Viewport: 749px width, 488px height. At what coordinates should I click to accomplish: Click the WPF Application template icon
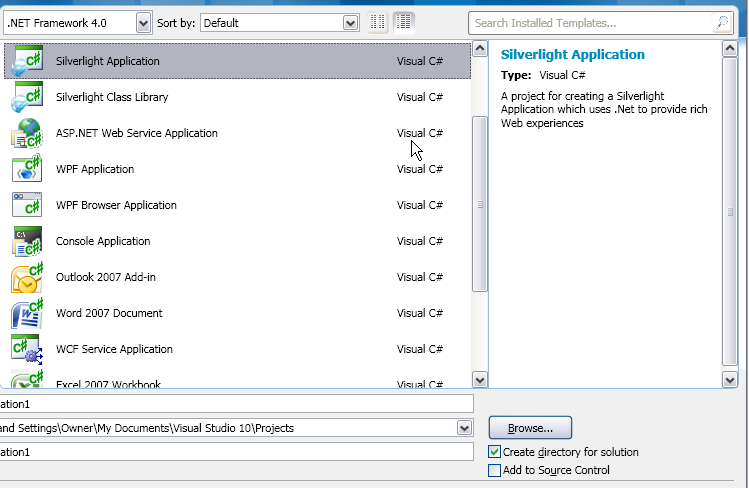(27, 169)
